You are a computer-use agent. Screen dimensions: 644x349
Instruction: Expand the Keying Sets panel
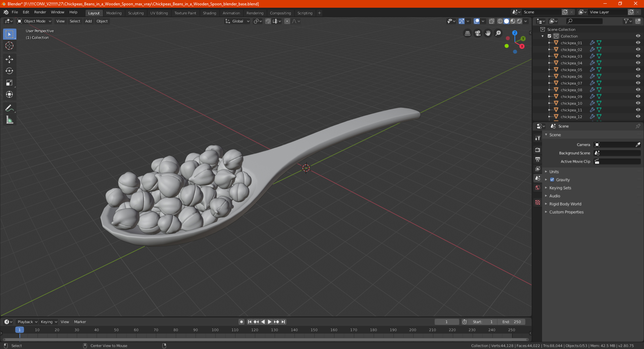pos(560,188)
